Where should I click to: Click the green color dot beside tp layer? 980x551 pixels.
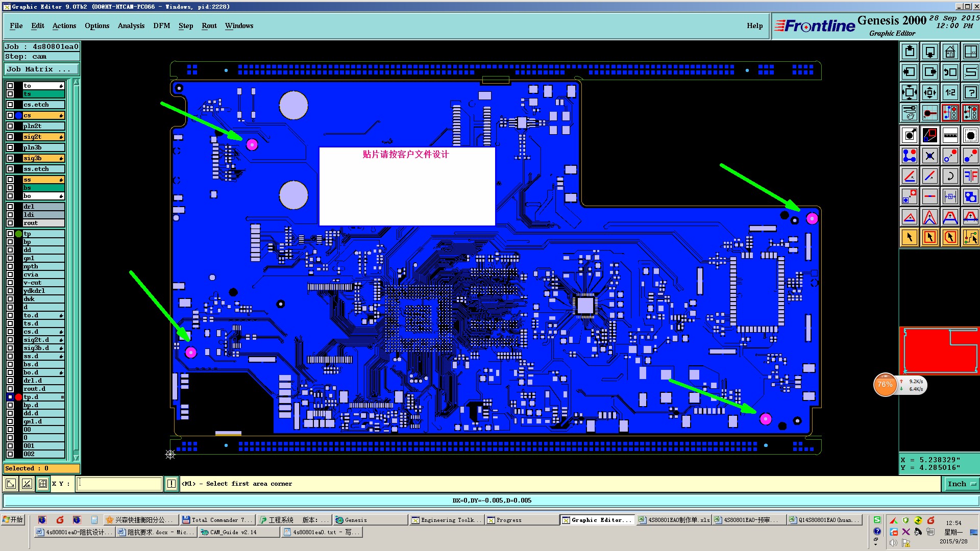pyautogui.click(x=18, y=234)
